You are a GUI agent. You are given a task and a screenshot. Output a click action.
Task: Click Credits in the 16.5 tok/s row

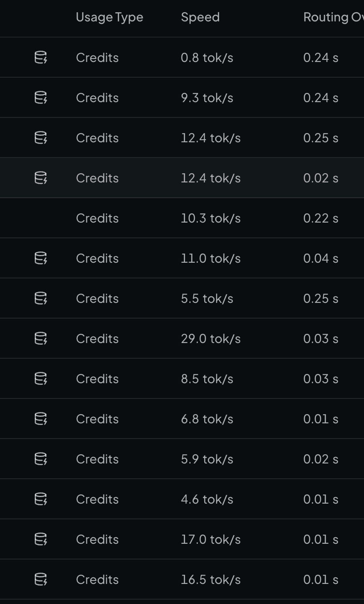97,580
